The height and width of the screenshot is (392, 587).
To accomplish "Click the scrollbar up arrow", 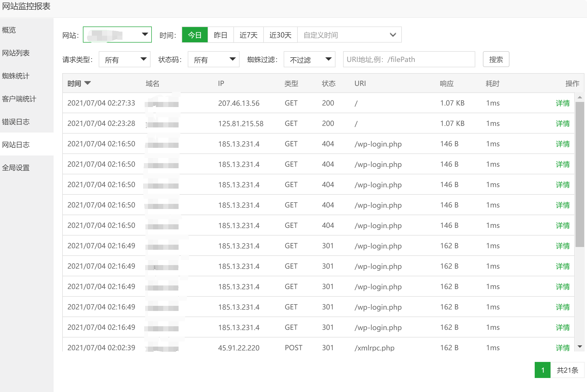I will point(580,97).
